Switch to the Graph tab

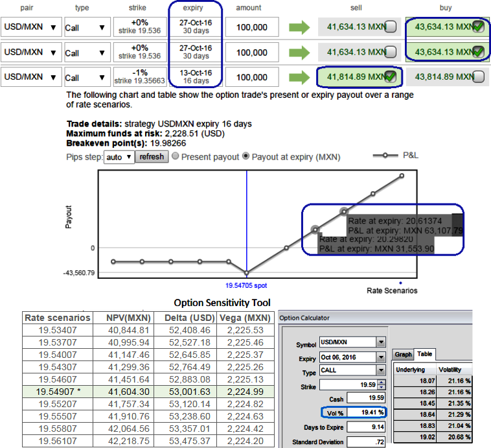click(403, 355)
